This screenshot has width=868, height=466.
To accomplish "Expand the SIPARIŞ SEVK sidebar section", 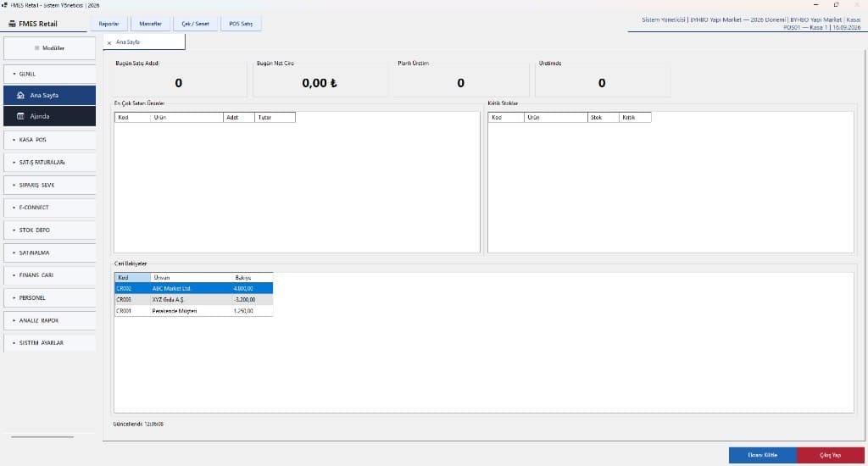I will tap(49, 185).
